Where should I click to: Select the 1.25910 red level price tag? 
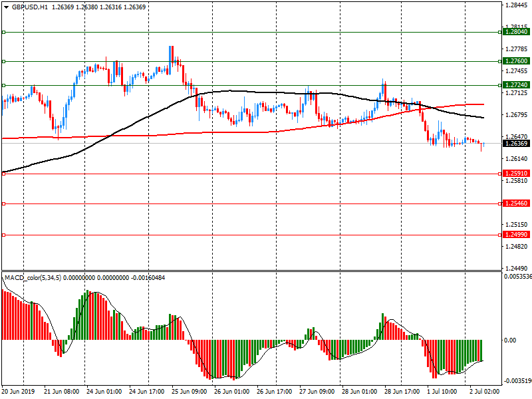(517, 174)
